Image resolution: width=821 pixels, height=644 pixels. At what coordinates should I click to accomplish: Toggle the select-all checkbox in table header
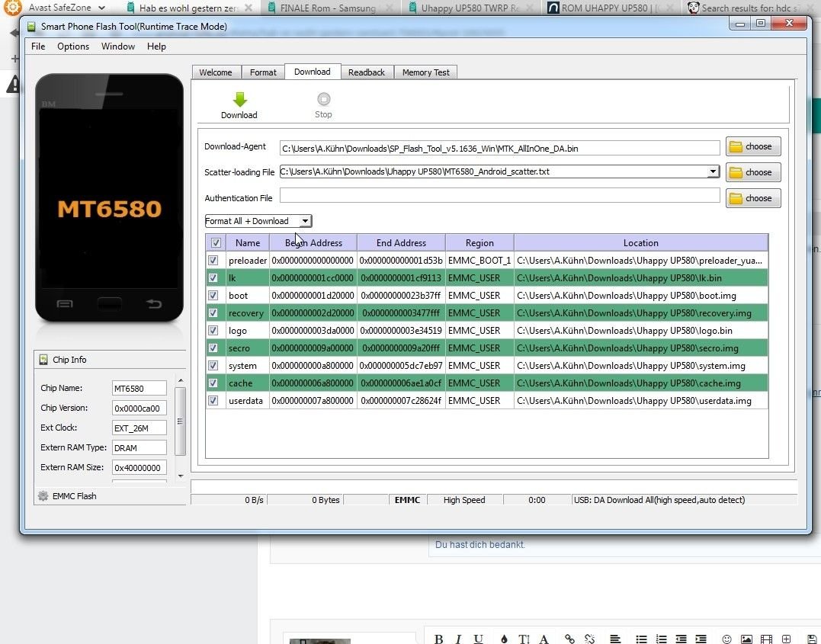click(x=216, y=242)
